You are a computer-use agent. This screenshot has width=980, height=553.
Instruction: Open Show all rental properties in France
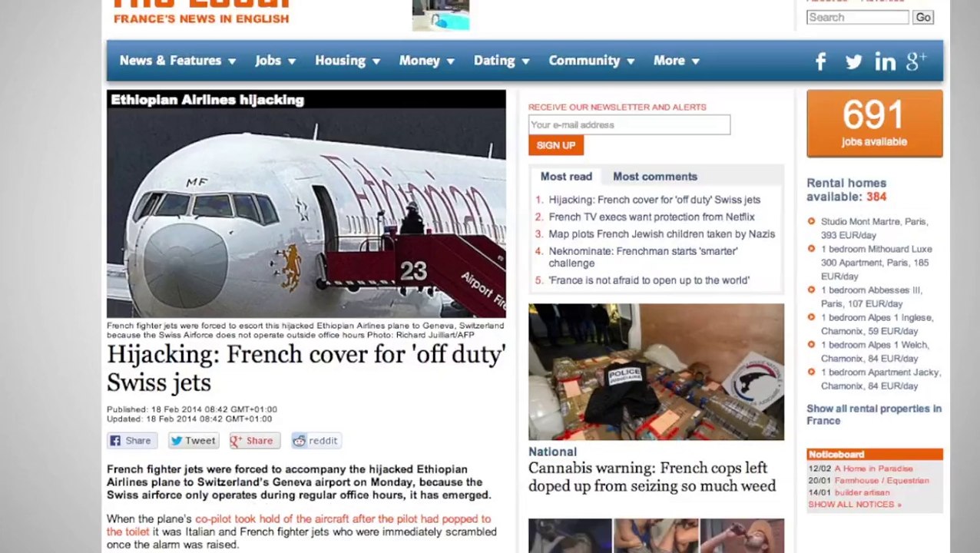[874, 415]
